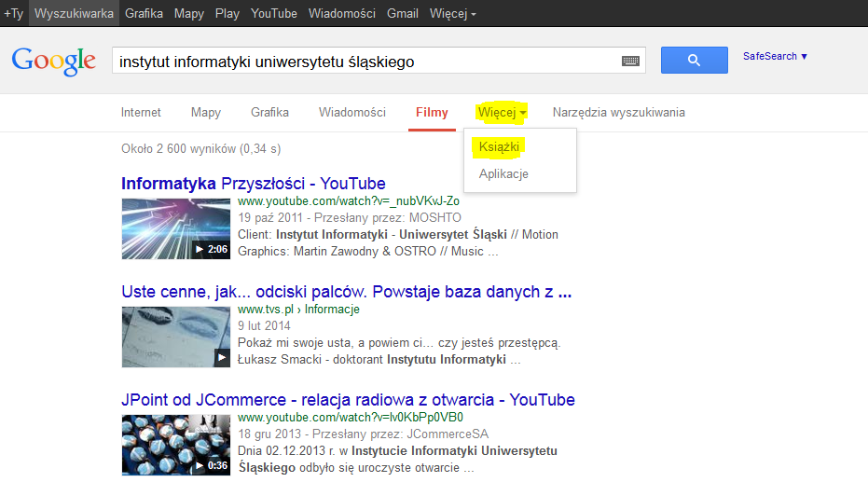Toggle the highlighted Więcej search filter dropdown
This screenshot has height=496, width=868.
point(503,113)
